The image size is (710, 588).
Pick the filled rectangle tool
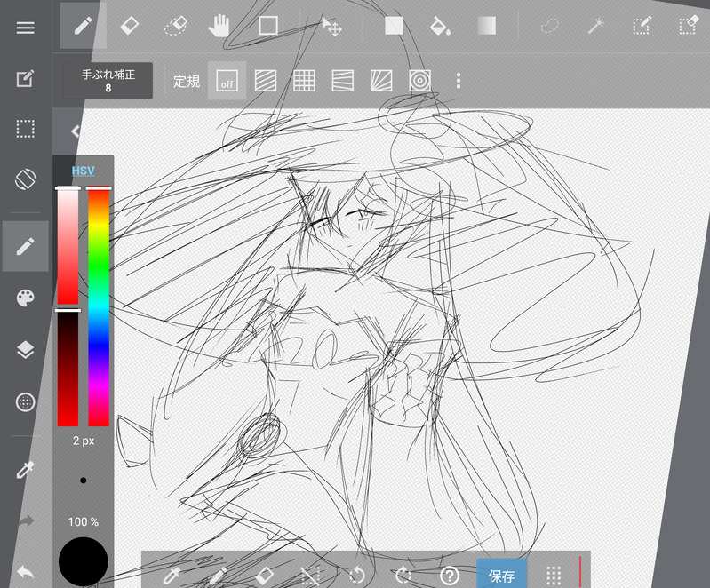coord(394,26)
